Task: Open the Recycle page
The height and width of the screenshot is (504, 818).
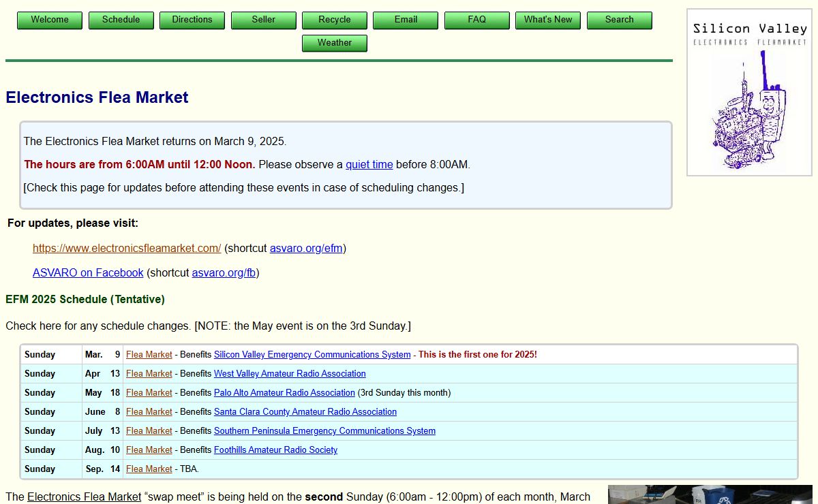Action: click(x=335, y=20)
